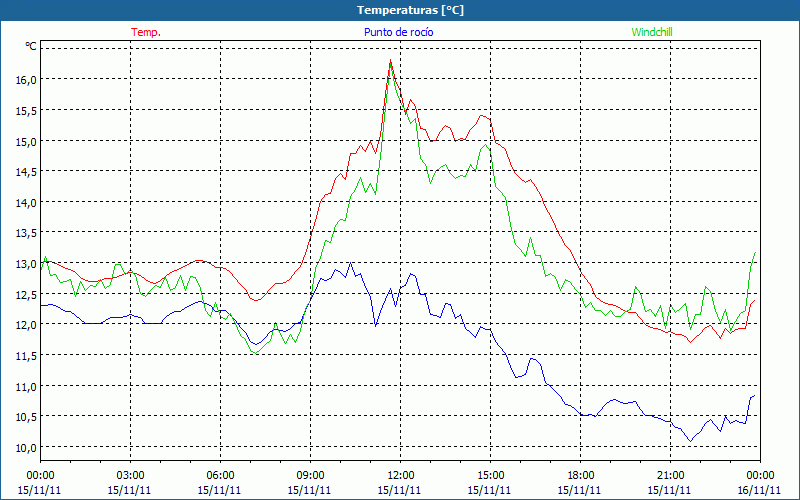Click the blue dew point minimum near 21:40
The image size is (800, 500).
click(x=690, y=441)
